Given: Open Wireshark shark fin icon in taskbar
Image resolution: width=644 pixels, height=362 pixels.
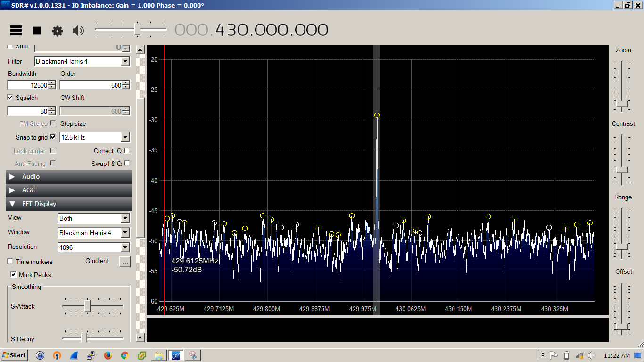Looking at the screenshot, I should [x=74, y=355].
